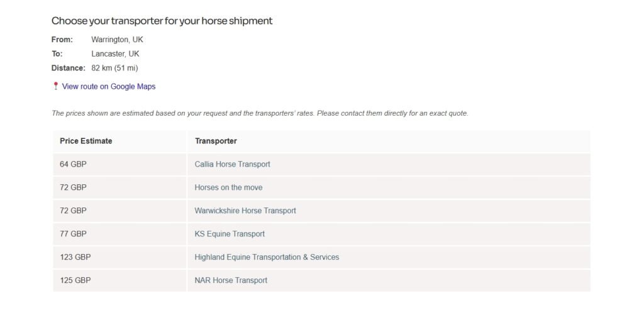Click the 123 GBP price cell
644x310 pixels.
[75, 257]
